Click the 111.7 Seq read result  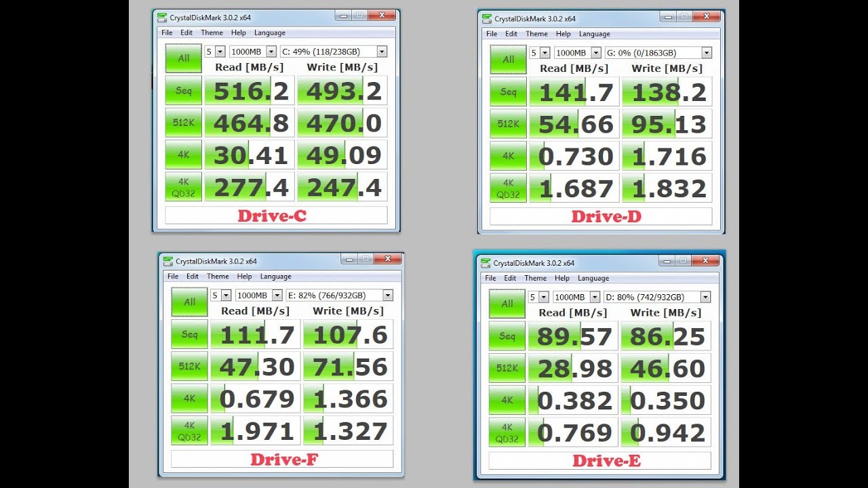[x=256, y=334]
